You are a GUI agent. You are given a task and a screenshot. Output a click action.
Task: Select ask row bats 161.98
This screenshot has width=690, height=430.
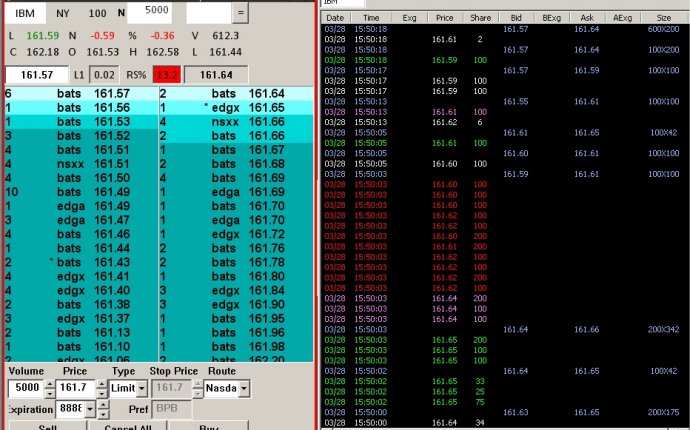236,347
